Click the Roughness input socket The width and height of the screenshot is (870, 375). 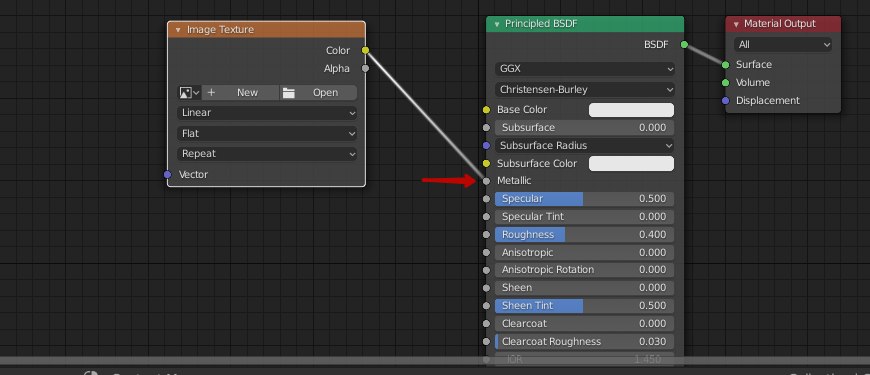pos(487,235)
